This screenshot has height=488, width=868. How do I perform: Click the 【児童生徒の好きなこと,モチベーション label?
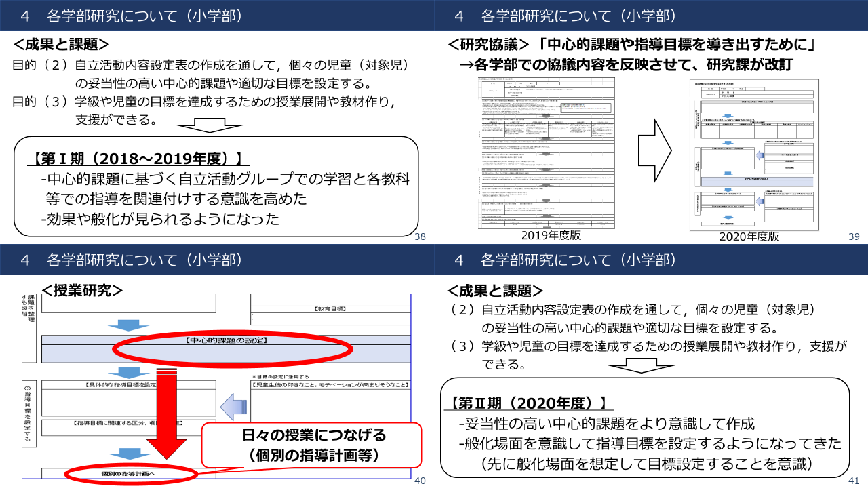click(x=331, y=385)
